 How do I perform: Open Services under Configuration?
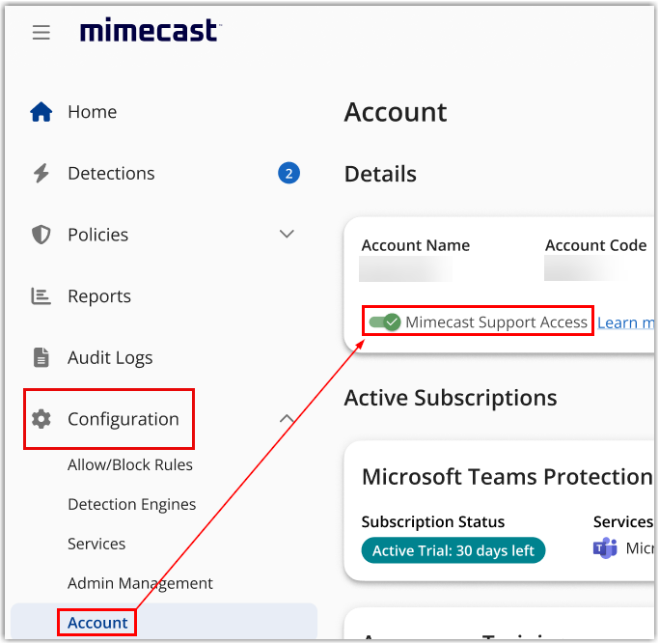point(96,545)
